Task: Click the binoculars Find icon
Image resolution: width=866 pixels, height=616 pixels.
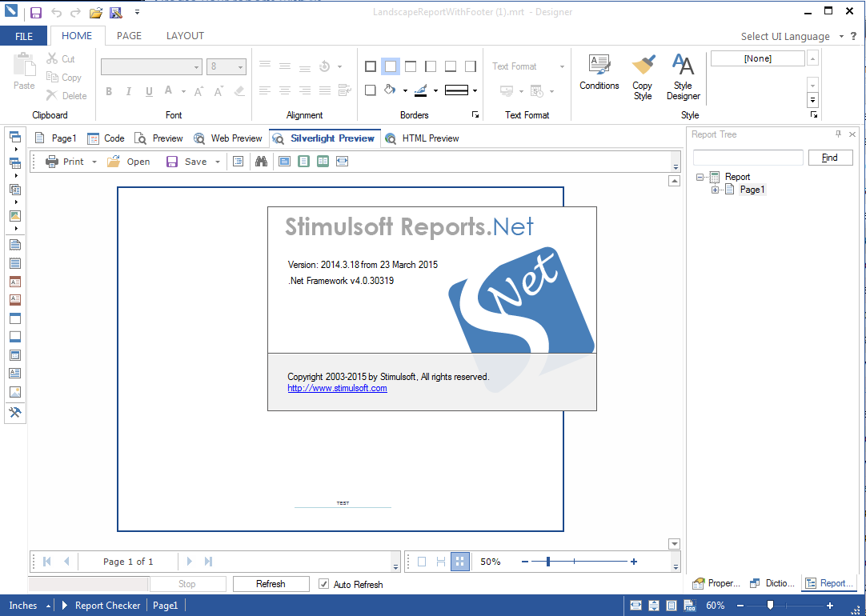Action: (x=261, y=161)
